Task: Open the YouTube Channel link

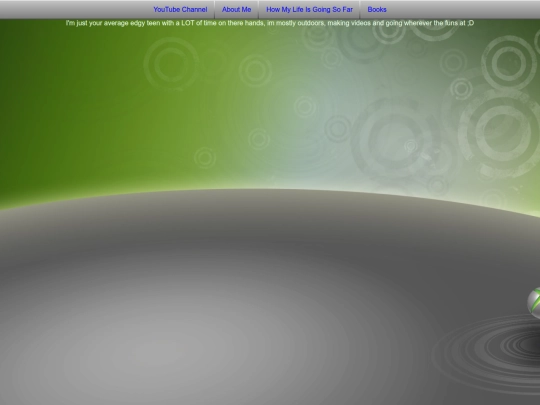Action: [180, 10]
